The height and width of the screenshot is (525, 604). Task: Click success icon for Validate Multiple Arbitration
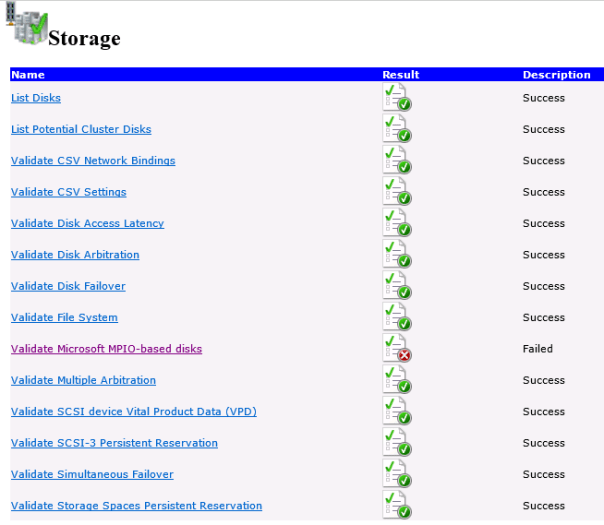396,380
